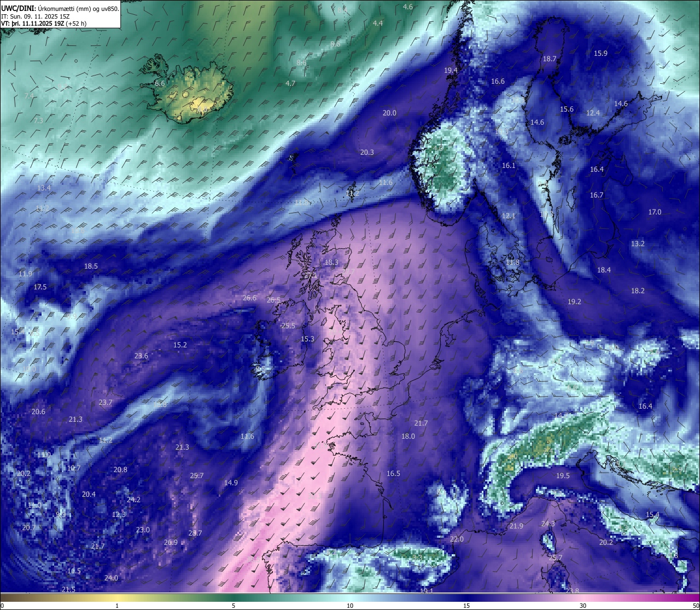Viewport: 700px width, 610px height.
Task: Select the 15.3 value in the Irish Sea
Action: point(308,339)
